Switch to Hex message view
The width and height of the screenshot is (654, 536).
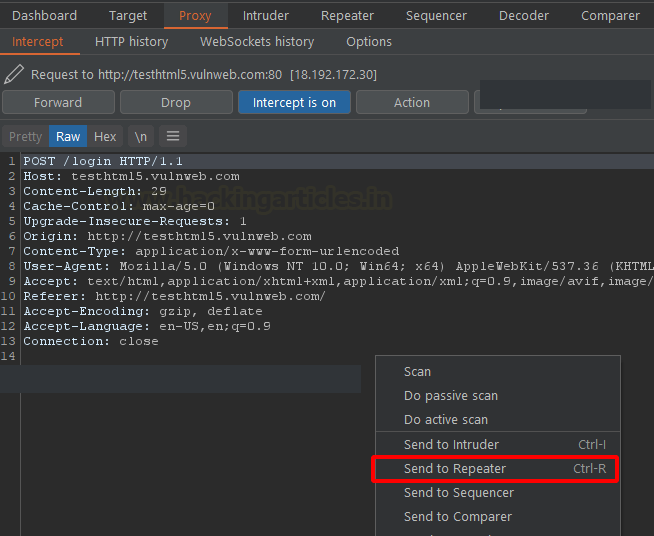pyautogui.click(x=105, y=136)
